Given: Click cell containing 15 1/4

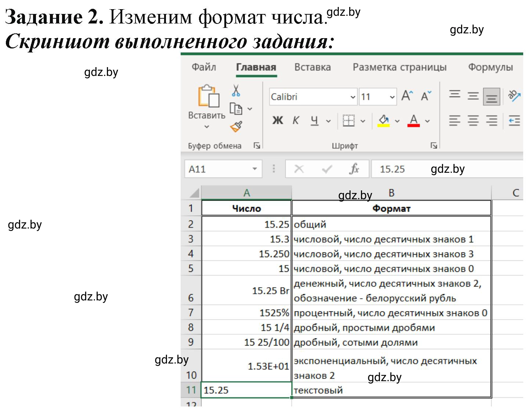Looking at the screenshot, I should point(246,327).
